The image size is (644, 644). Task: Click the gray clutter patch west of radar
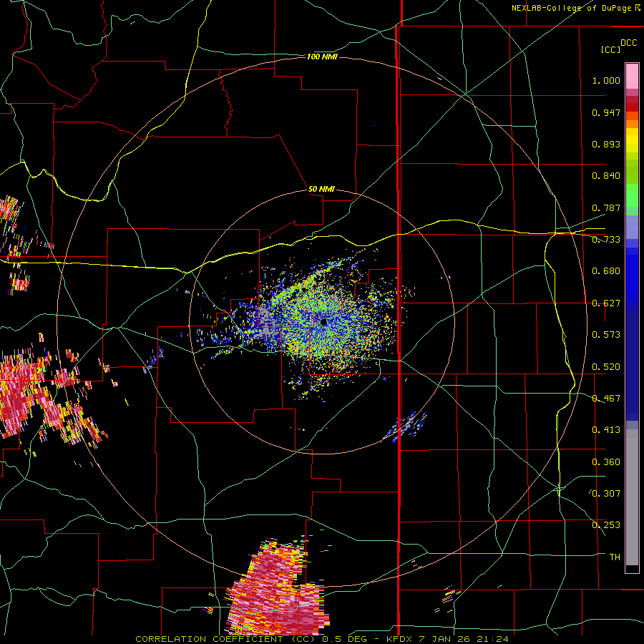[x=266, y=321]
